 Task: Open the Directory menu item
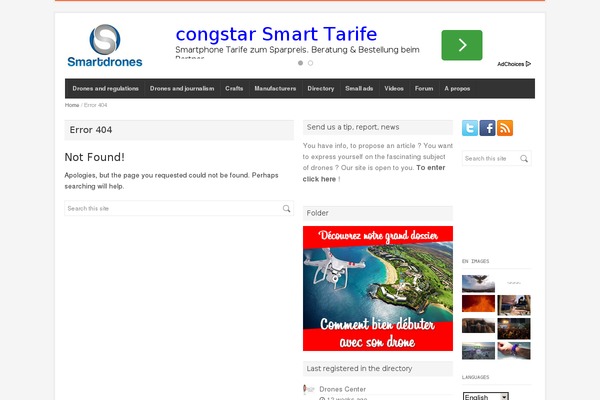pyautogui.click(x=321, y=88)
